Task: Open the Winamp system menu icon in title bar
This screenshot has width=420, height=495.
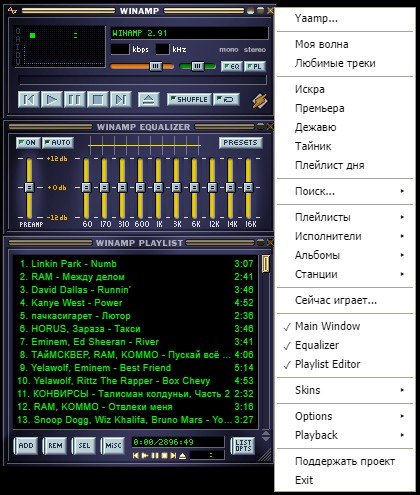Action: (x=12, y=11)
